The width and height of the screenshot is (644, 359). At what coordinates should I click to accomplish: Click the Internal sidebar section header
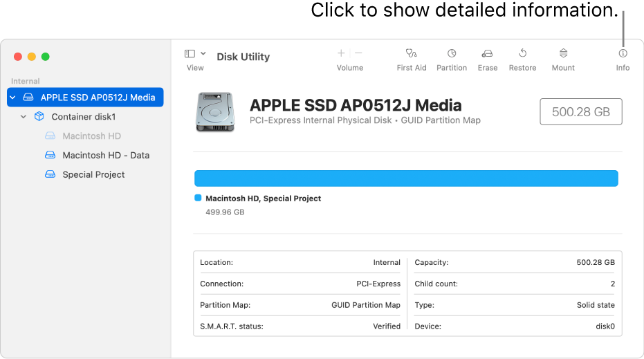[x=26, y=81]
